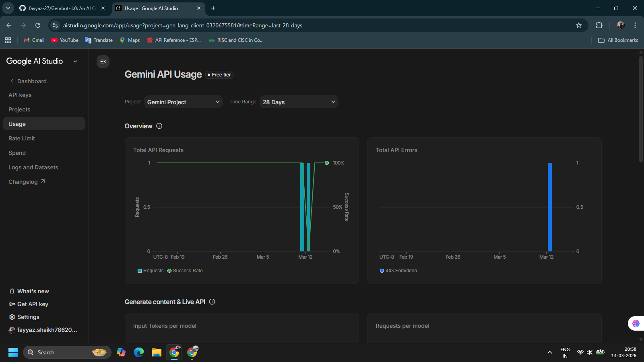This screenshot has width=644, height=362.
Task: Open Settings in the sidebar
Action: click(x=28, y=317)
